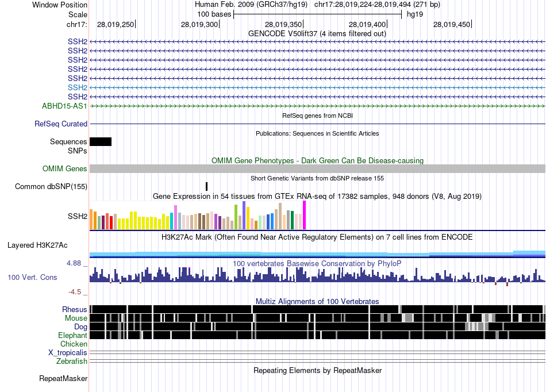Click the Sequences track label

(x=68, y=142)
